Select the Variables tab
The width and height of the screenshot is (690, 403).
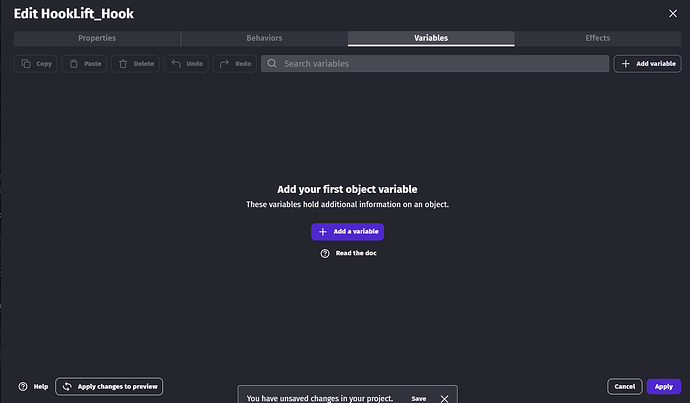click(431, 38)
